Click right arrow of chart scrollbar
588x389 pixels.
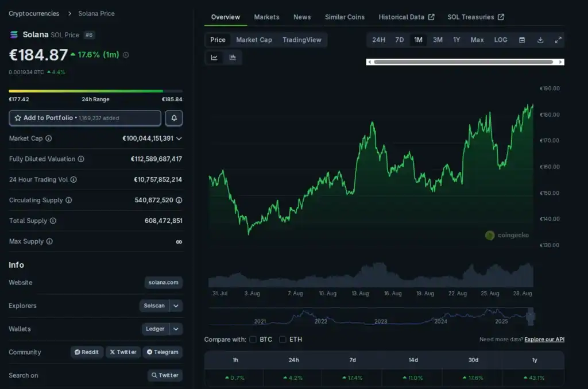pyautogui.click(x=560, y=62)
